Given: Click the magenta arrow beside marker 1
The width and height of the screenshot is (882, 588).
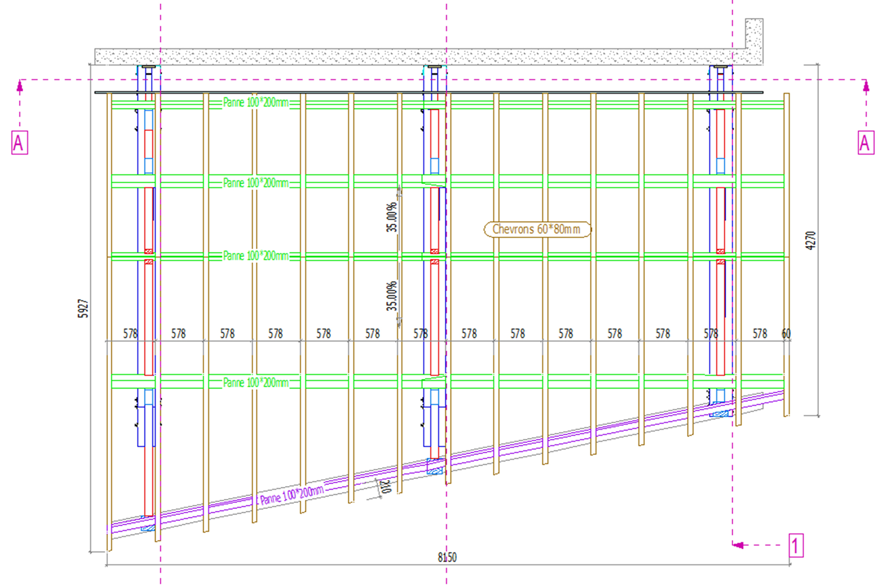Looking at the screenshot, I should point(739,545).
